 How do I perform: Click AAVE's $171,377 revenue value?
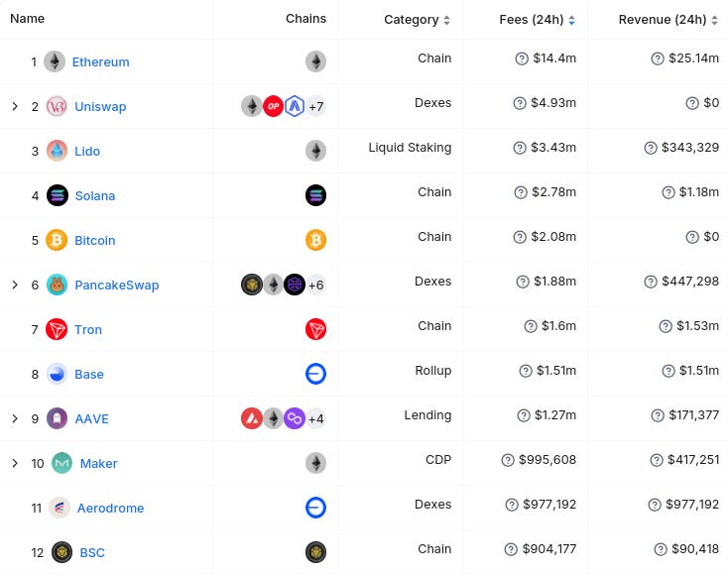coord(693,414)
